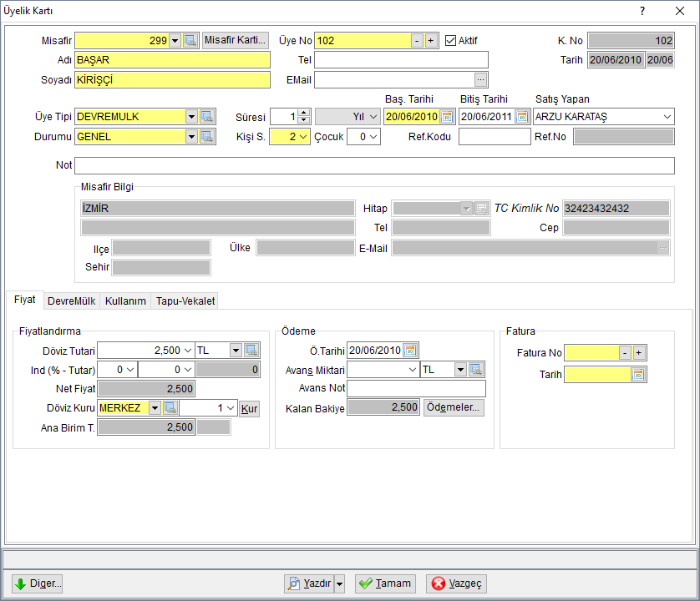700x601 pixels.
Task: Open the Üye Tipi lookup browse icon
Action: pos(207,117)
